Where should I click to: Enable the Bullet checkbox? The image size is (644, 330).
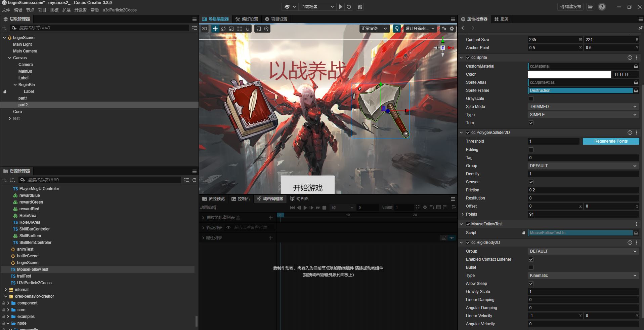click(531, 267)
